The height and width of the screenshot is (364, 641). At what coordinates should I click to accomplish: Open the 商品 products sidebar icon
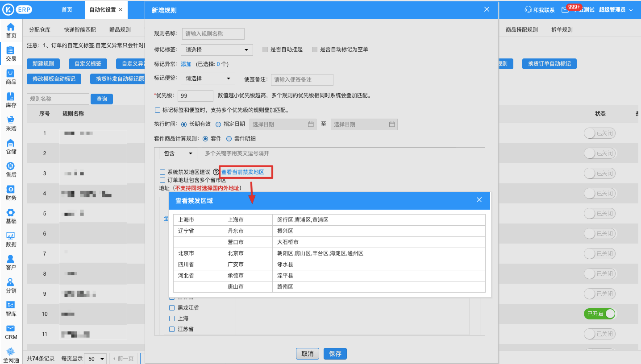click(11, 73)
